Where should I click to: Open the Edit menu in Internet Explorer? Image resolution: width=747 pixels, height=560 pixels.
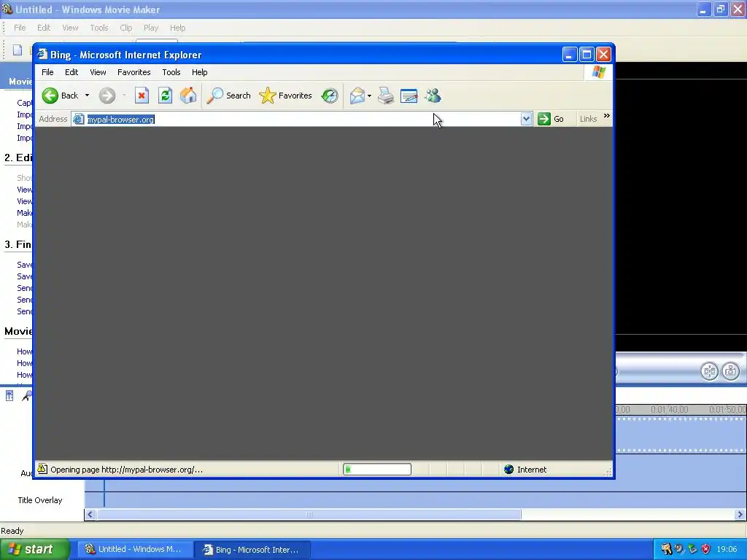[x=71, y=72]
